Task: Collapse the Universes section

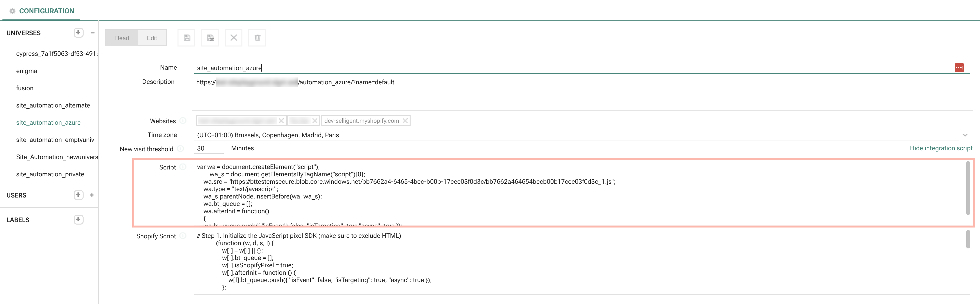Action: (x=92, y=33)
